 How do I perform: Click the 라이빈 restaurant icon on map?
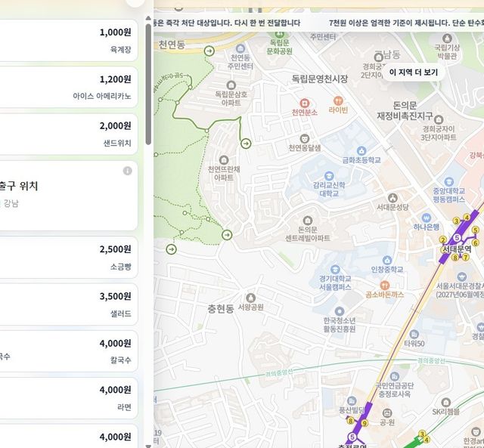click(338, 100)
